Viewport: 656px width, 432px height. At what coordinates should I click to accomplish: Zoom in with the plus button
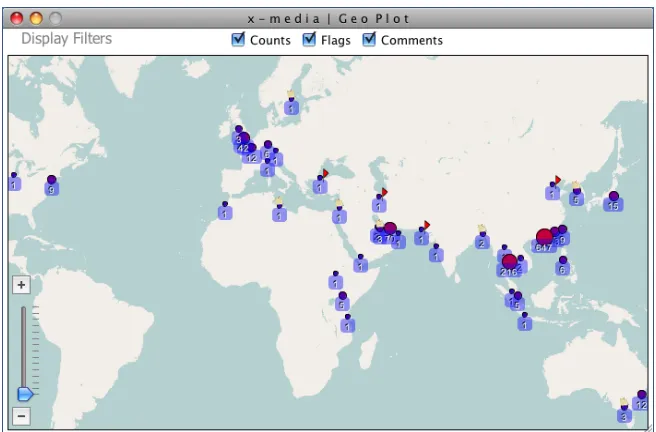click(21, 285)
